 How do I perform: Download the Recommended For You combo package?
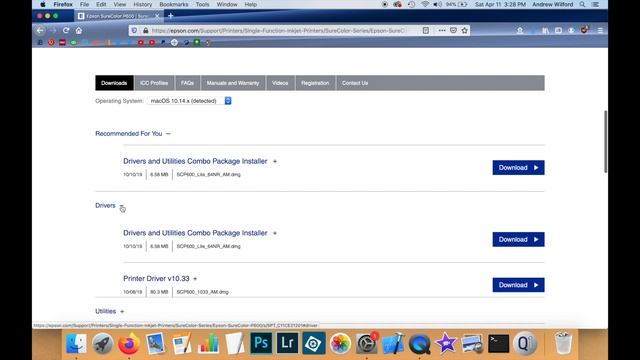coord(518,168)
